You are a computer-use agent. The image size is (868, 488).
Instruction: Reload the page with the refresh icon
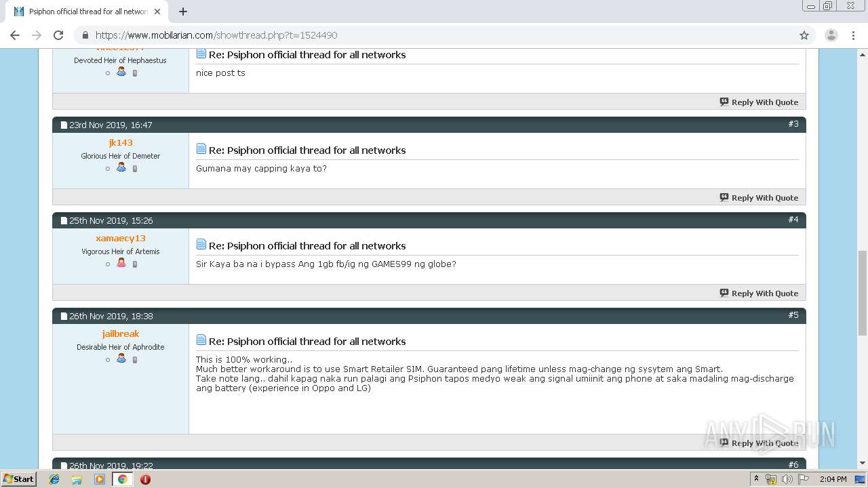58,35
